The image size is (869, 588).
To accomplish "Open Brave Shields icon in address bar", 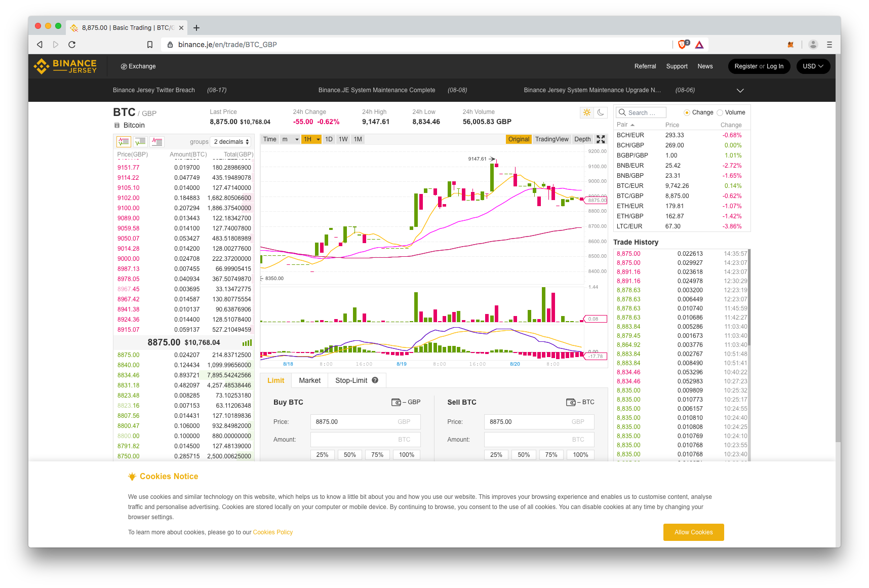I will [683, 45].
